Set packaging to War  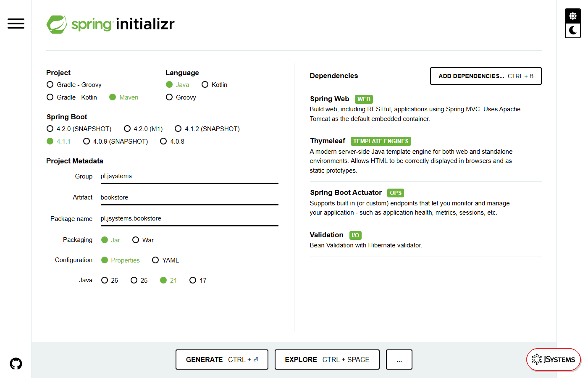click(x=143, y=240)
